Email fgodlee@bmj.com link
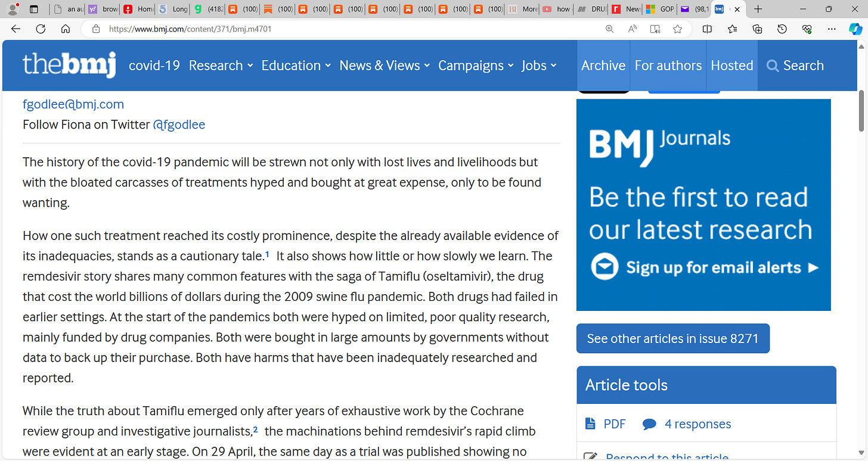Viewport: 868px width, 461px height. point(73,104)
